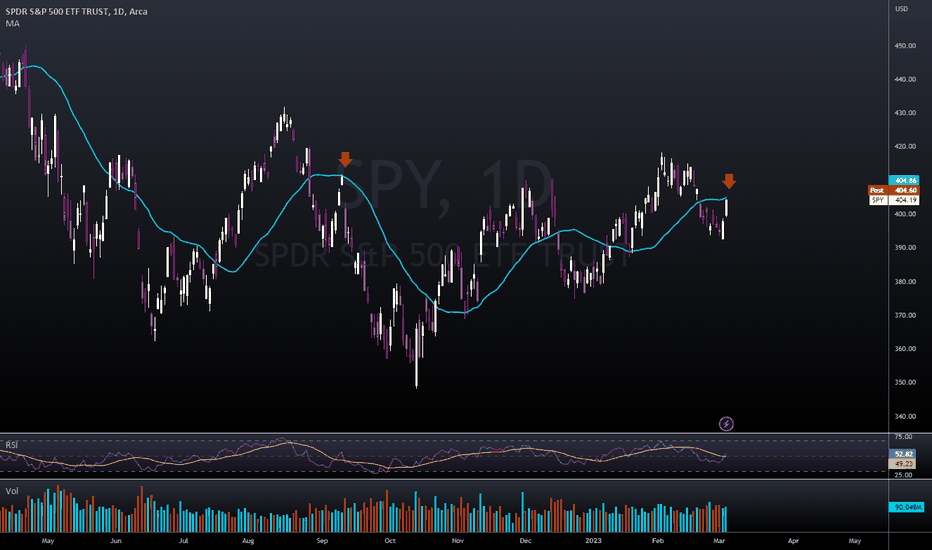Click the Nov label on time axis
The height and width of the screenshot is (550, 932).
point(458,540)
